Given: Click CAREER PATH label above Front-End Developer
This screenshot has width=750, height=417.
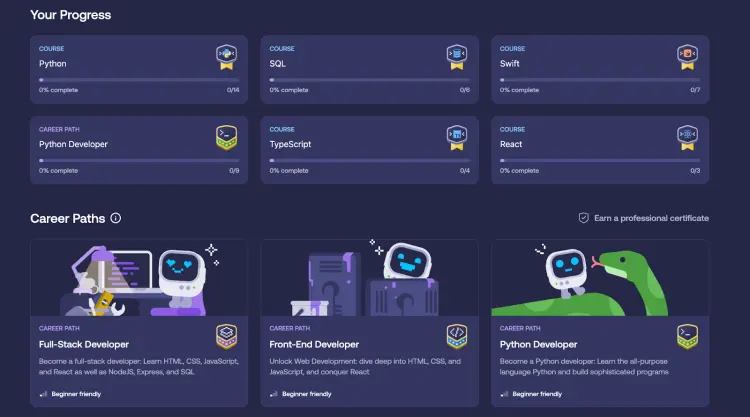Looking at the screenshot, I should (289, 328).
